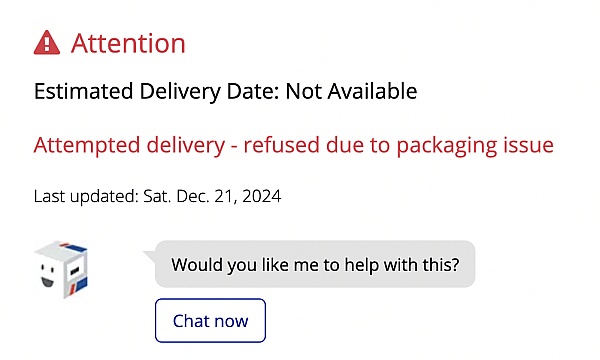Click the blue-red stripe at mascot's bottom corner
The height and width of the screenshot is (360, 600).
click(80, 285)
